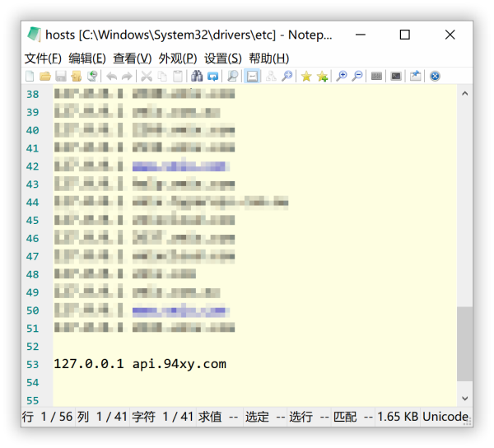Screen dimensions: 494x448
Task: Click the Redo arrow icon
Action: click(127, 76)
